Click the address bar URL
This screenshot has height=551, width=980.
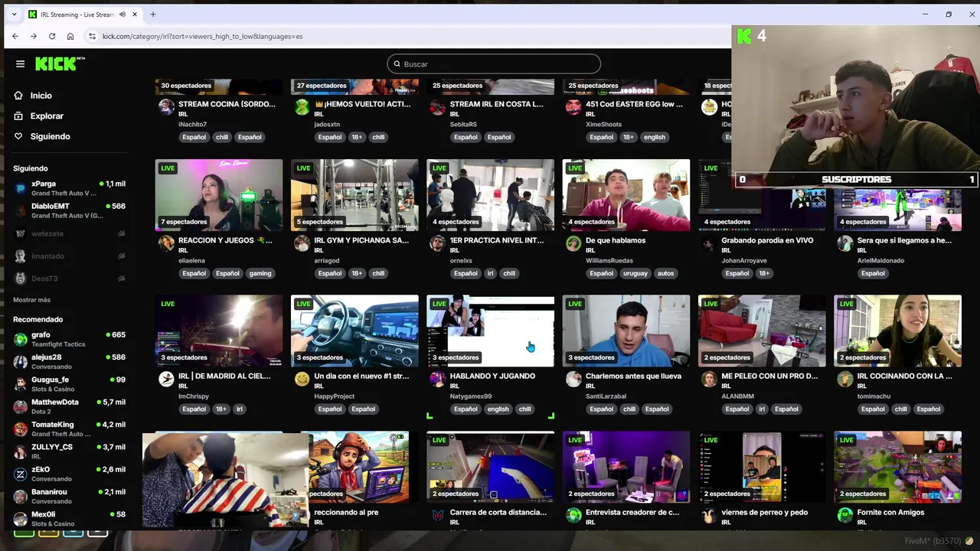click(x=202, y=36)
